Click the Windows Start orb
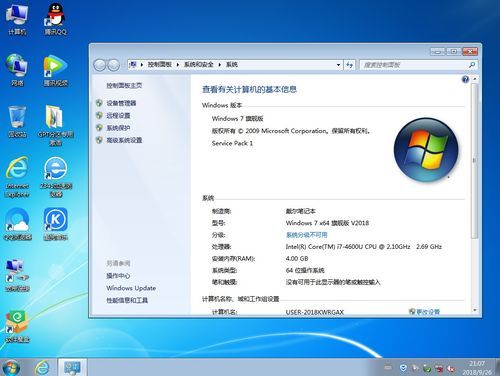The image size is (500, 376). [x=11, y=367]
